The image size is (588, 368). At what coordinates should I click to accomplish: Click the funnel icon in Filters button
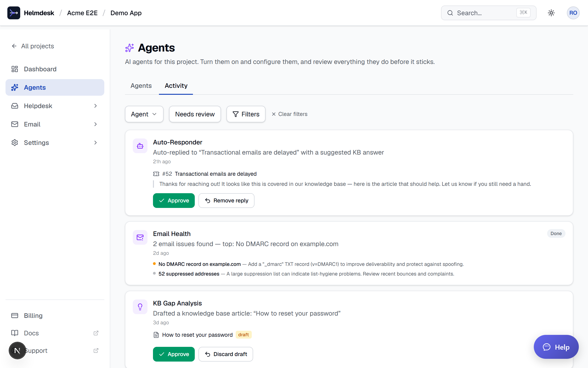[235, 114]
